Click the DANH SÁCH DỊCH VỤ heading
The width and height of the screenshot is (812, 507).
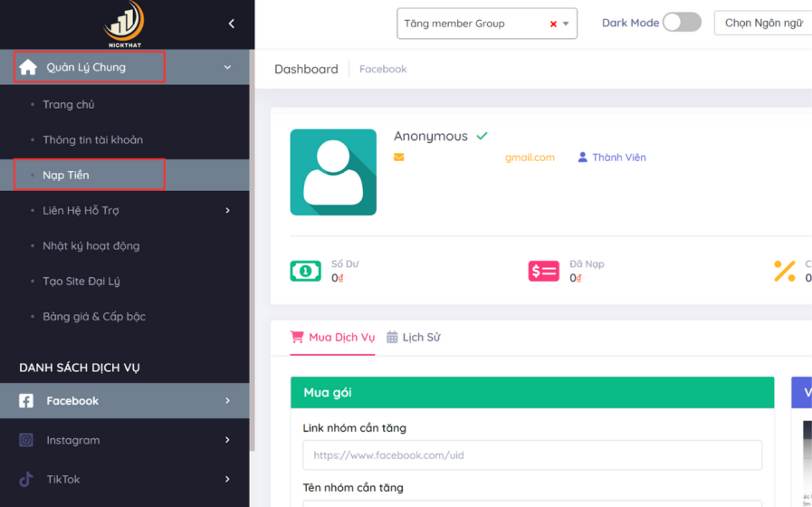click(x=80, y=368)
